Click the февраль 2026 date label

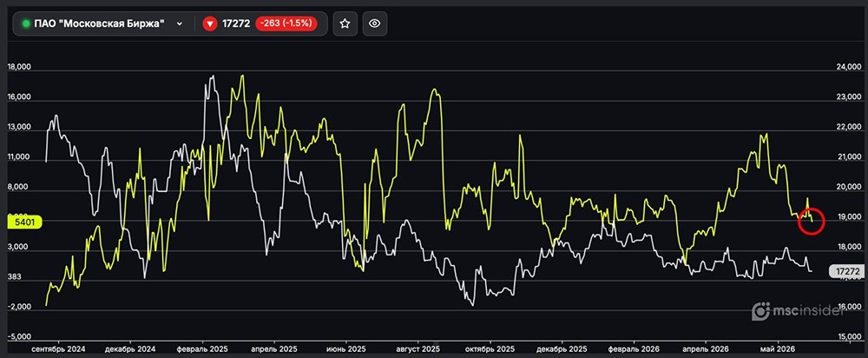coord(634,349)
